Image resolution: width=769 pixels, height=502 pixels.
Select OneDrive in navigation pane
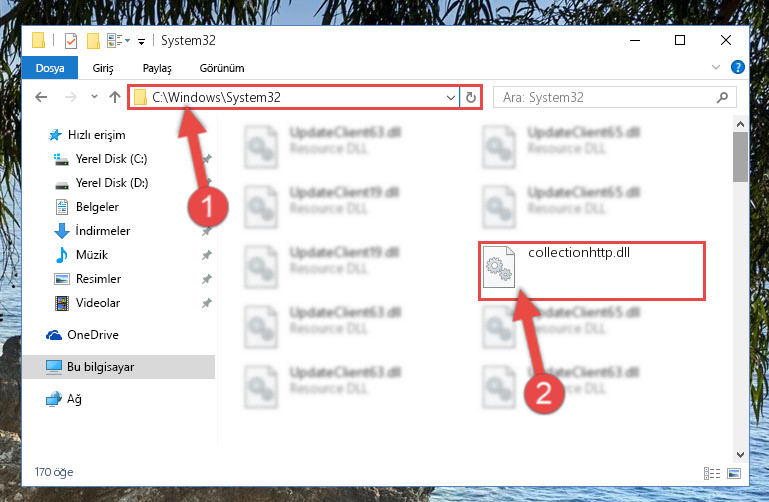pyautogui.click(x=93, y=335)
